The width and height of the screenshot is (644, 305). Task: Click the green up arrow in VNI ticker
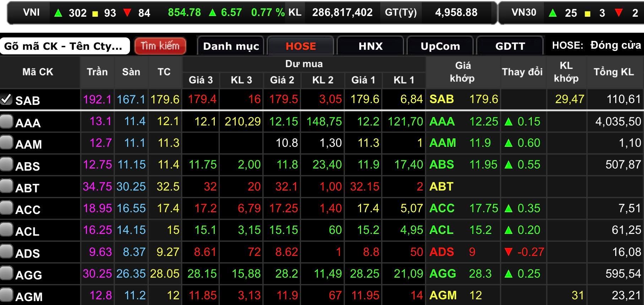(x=58, y=13)
